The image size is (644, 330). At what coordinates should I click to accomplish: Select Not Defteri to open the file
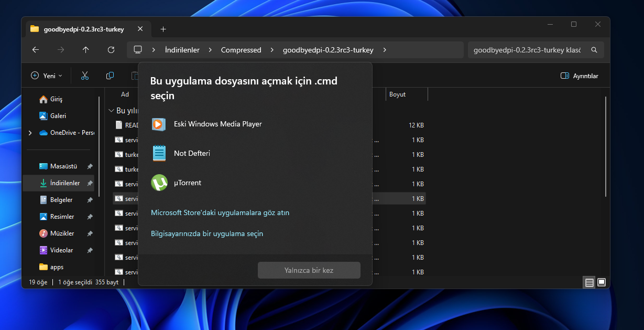tap(255, 154)
